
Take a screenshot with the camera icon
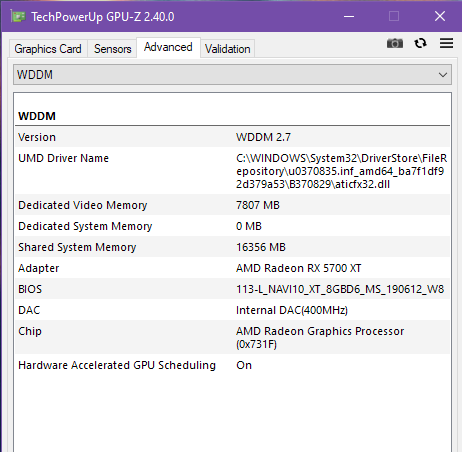(395, 43)
